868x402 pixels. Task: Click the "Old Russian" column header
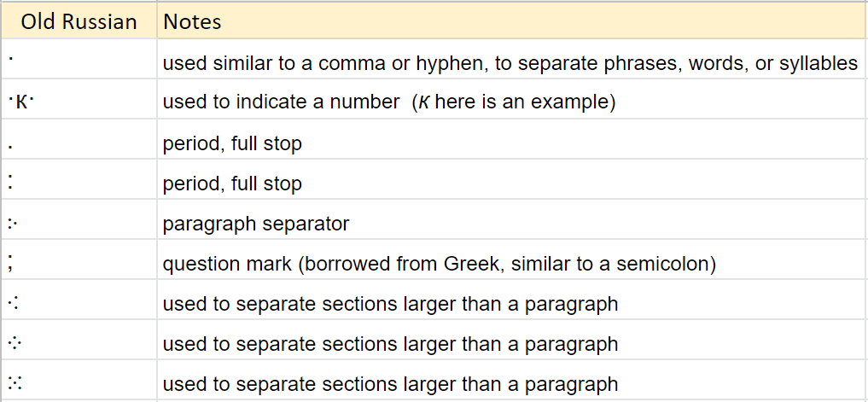pyautogui.click(x=79, y=21)
